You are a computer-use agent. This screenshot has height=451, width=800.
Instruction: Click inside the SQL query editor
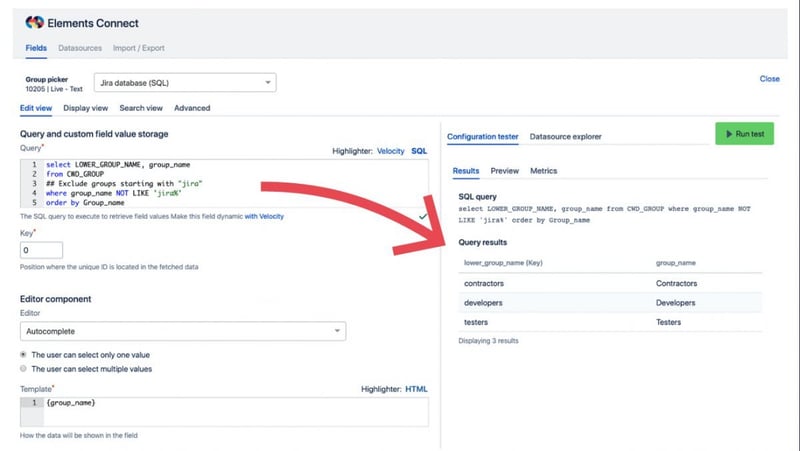click(224, 183)
